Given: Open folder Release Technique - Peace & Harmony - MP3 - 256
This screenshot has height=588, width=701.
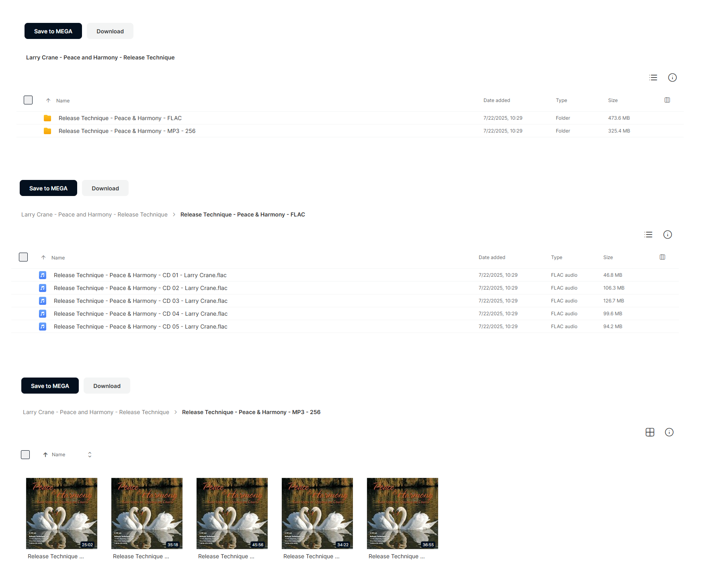Looking at the screenshot, I should [x=127, y=131].
